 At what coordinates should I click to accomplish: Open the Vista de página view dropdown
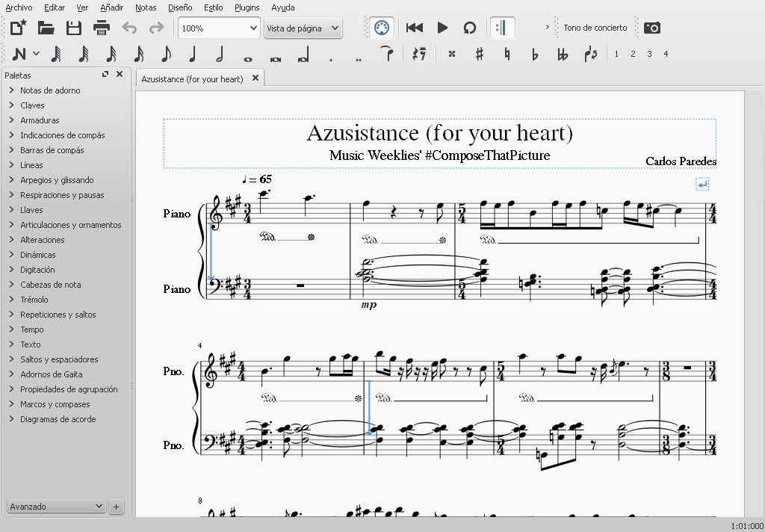tap(303, 28)
